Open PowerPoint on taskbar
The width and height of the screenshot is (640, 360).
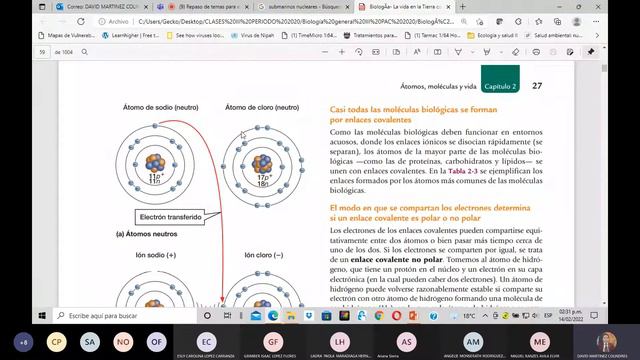click(413, 316)
